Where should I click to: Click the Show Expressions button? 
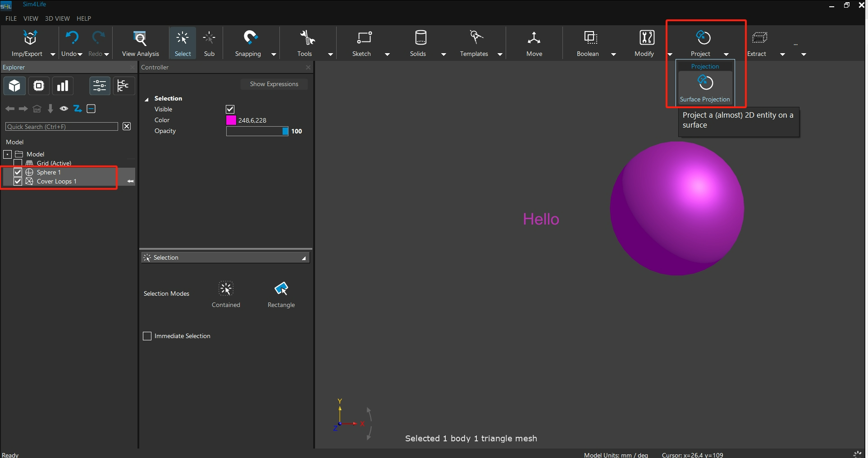pyautogui.click(x=274, y=84)
